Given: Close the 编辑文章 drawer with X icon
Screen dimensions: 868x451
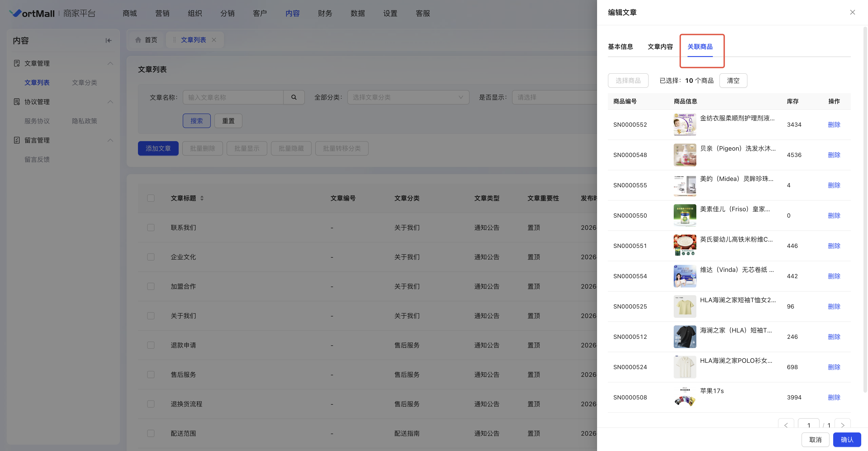Looking at the screenshot, I should point(852,12).
